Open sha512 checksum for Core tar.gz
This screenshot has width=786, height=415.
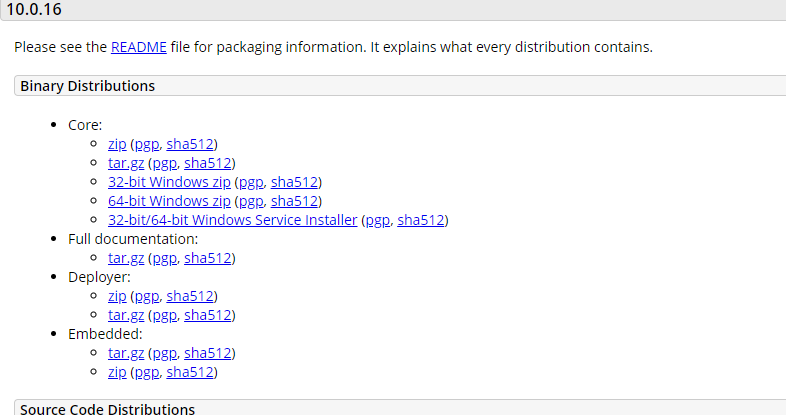click(208, 163)
